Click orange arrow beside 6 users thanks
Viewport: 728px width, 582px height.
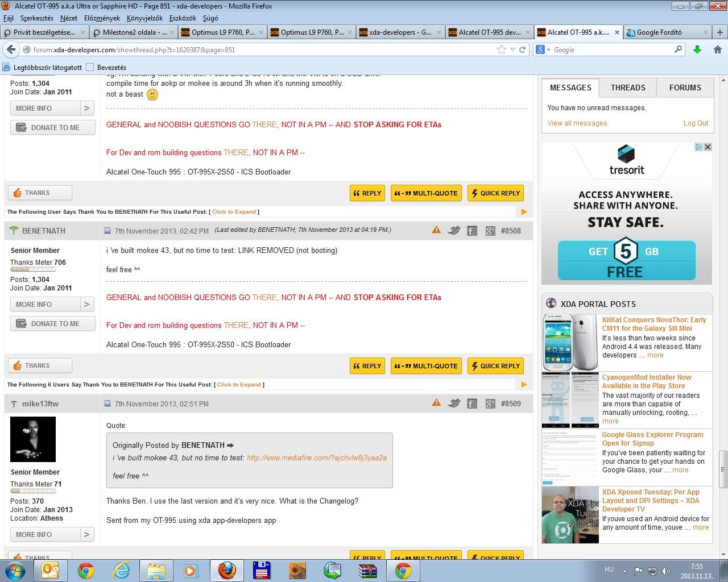pyautogui.click(x=524, y=385)
